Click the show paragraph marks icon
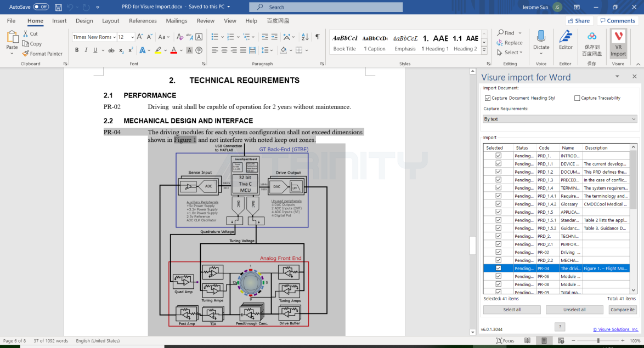Screen dimensions: 644x348 (x=317, y=37)
